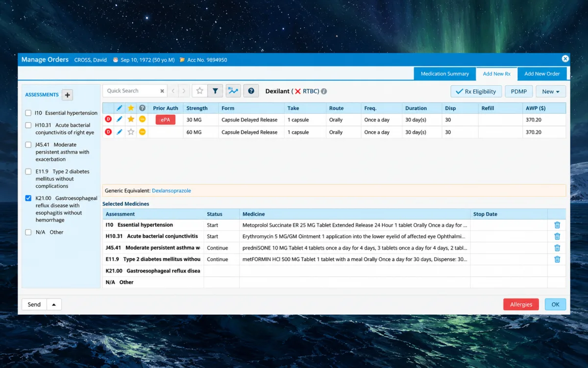Viewport: 588px width, 368px height.
Task: Click the OK button
Action: coord(555,304)
